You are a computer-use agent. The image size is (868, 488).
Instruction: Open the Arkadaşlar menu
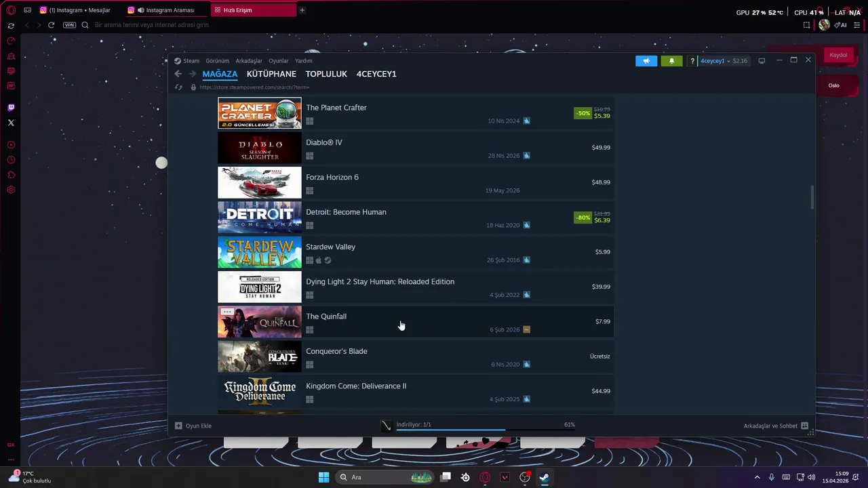249,61
